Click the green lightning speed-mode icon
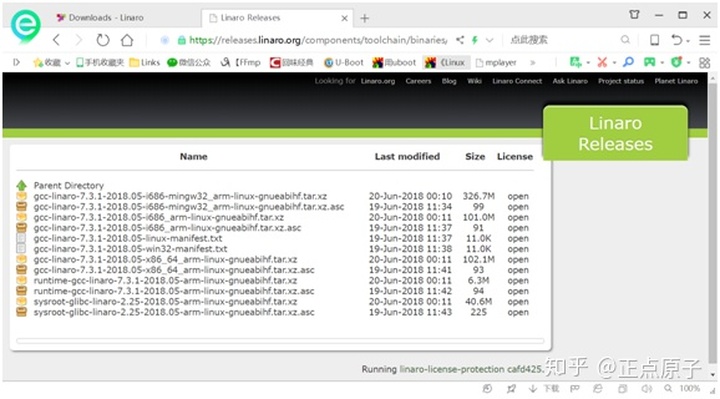 pos(475,40)
